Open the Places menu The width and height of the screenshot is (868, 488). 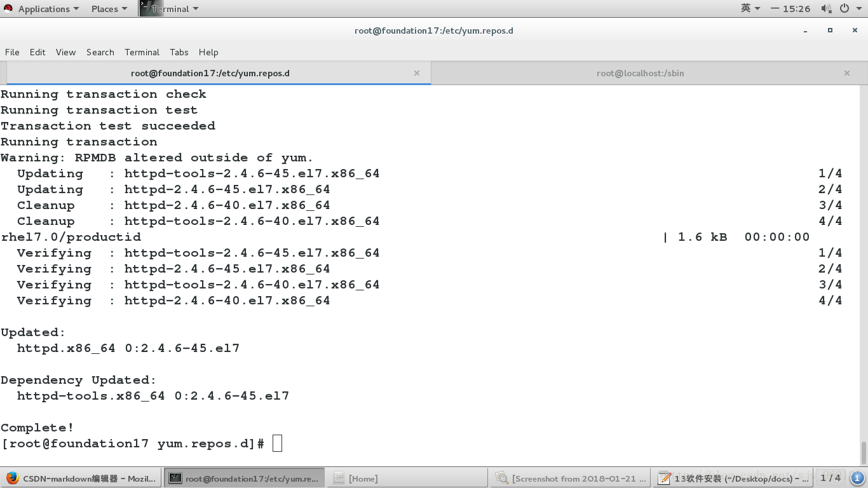(x=109, y=9)
